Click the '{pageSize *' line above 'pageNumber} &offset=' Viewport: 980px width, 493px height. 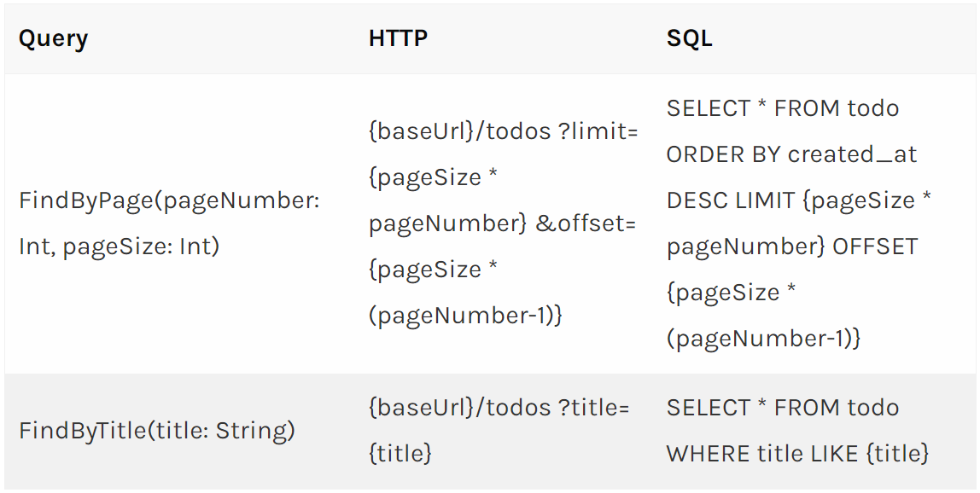coord(433,178)
